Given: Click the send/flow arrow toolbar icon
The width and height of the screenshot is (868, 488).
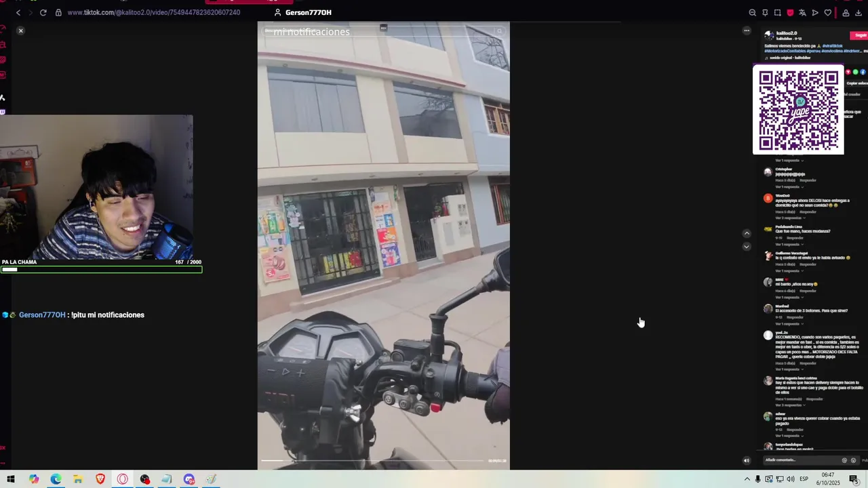Looking at the screenshot, I should [x=815, y=13].
